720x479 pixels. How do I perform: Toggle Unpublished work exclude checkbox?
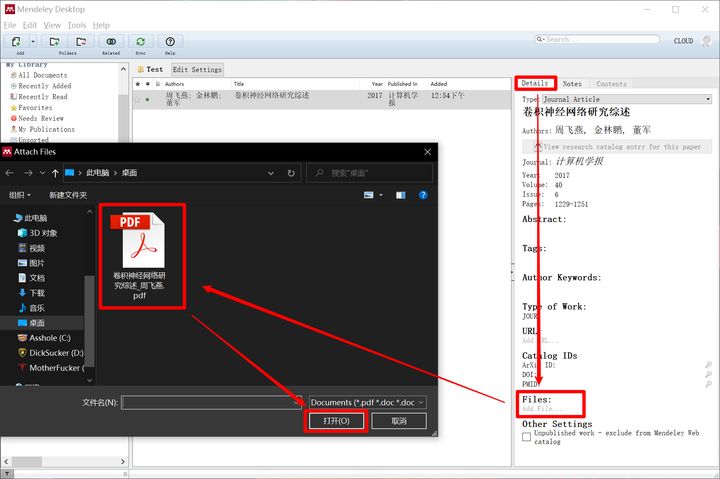pyautogui.click(x=527, y=437)
